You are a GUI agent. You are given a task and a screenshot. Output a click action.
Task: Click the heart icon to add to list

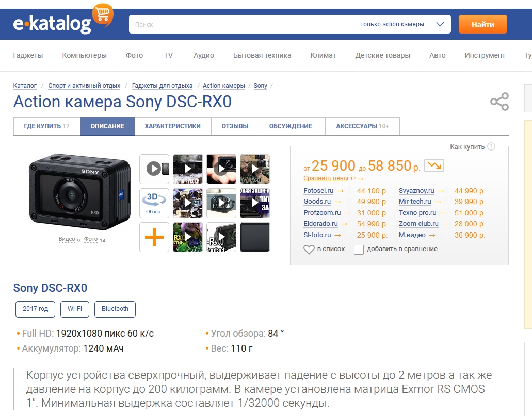pyautogui.click(x=309, y=249)
